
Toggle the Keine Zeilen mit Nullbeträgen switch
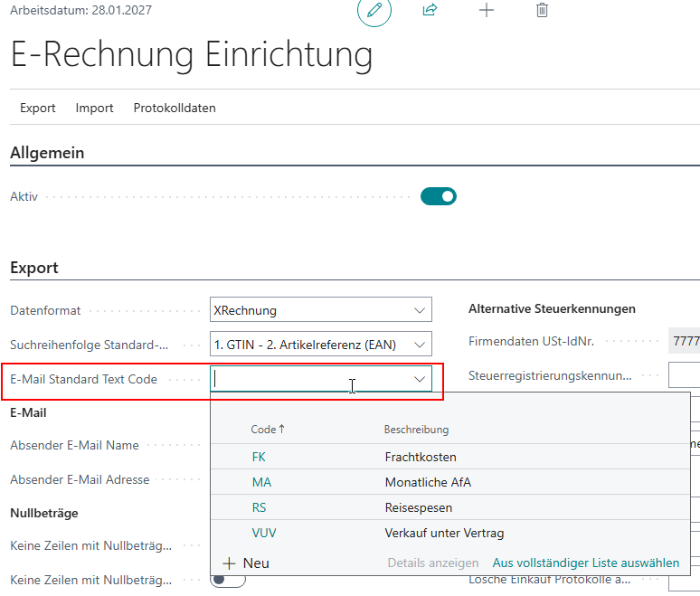point(228,580)
